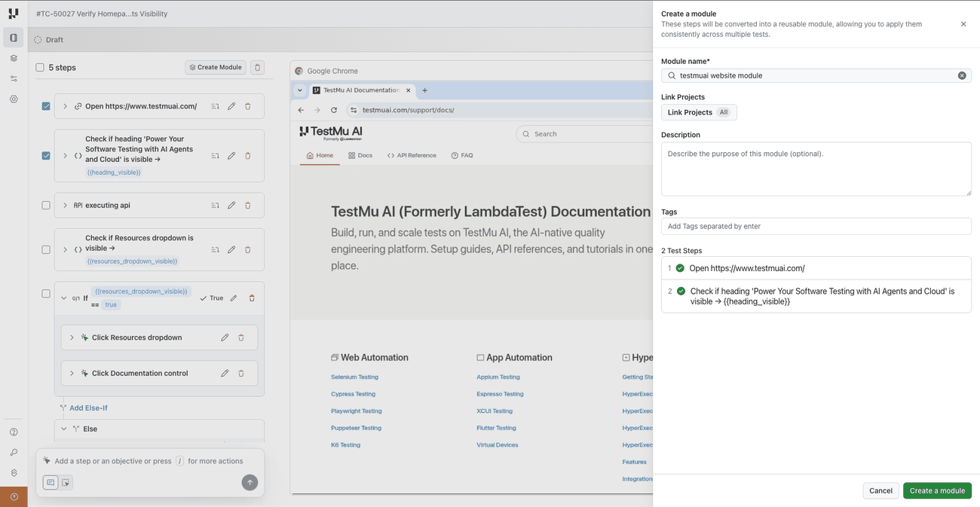Open Chrome tab list dropdown arrow
Screen dimensions: 980x507
click(300, 90)
